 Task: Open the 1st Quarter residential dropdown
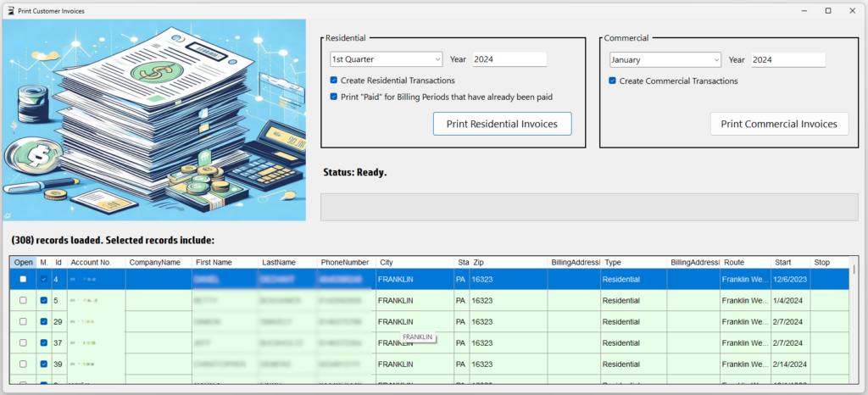(386, 59)
